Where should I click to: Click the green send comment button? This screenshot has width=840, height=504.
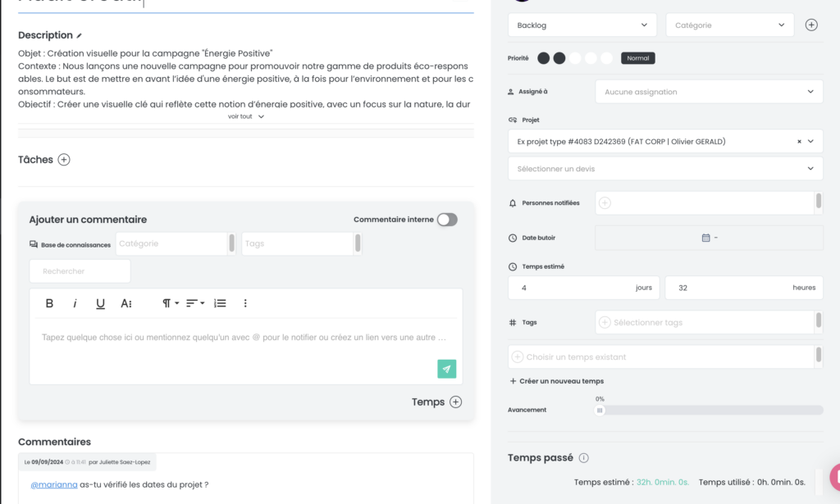coord(447,369)
